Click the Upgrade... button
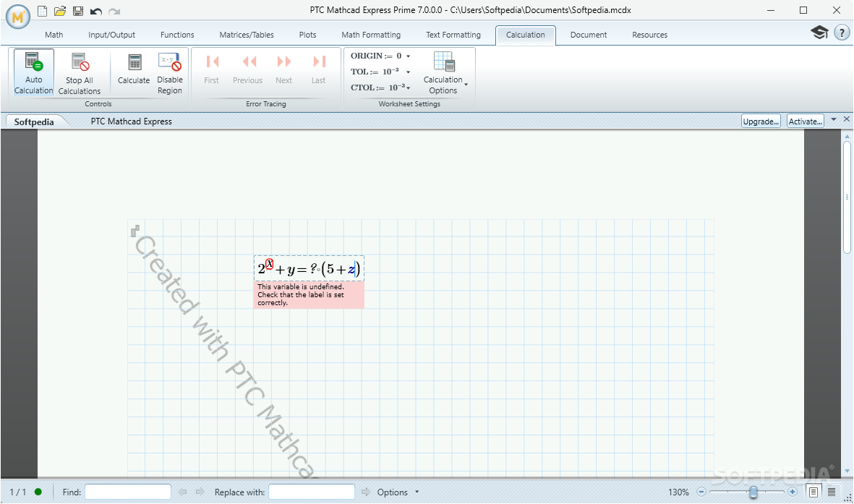 tap(761, 121)
